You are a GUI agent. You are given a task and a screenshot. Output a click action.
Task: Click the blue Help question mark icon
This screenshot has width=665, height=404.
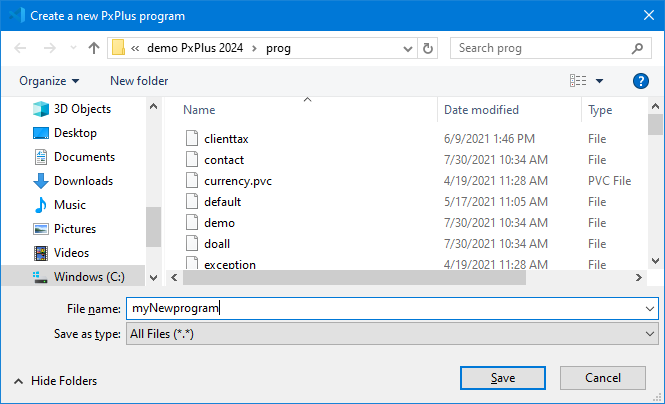641,81
